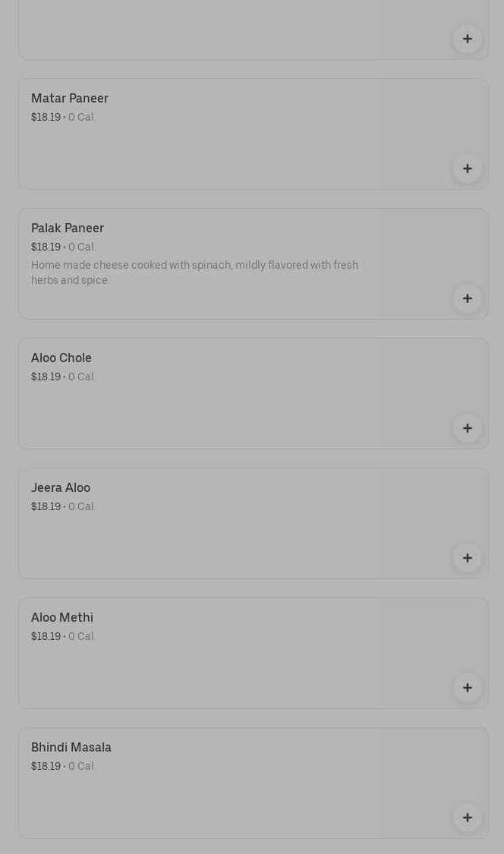Click the price line under Bhindi Masala

click(62, 767)
